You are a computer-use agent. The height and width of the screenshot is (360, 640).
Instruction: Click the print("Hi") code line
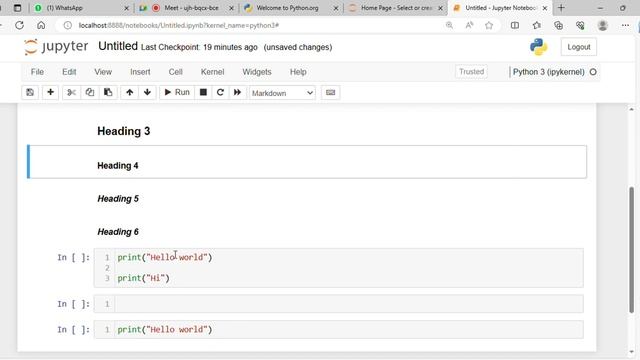coord(143,278)
